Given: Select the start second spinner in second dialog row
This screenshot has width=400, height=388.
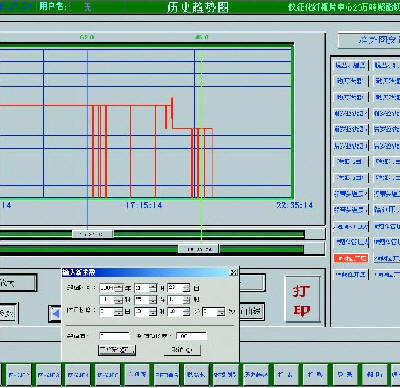Looking at the screenshot, I should coord(179,300).
